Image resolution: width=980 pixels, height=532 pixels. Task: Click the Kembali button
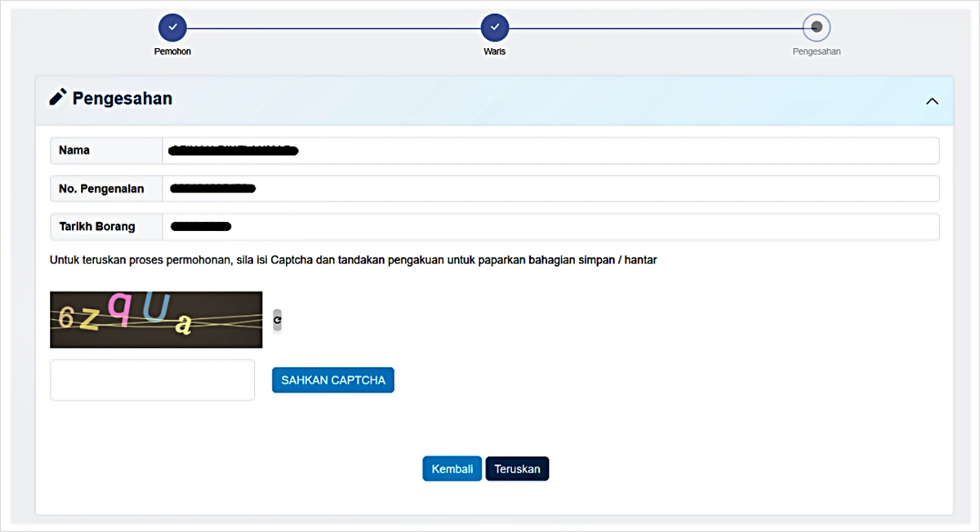click(452, 469)
